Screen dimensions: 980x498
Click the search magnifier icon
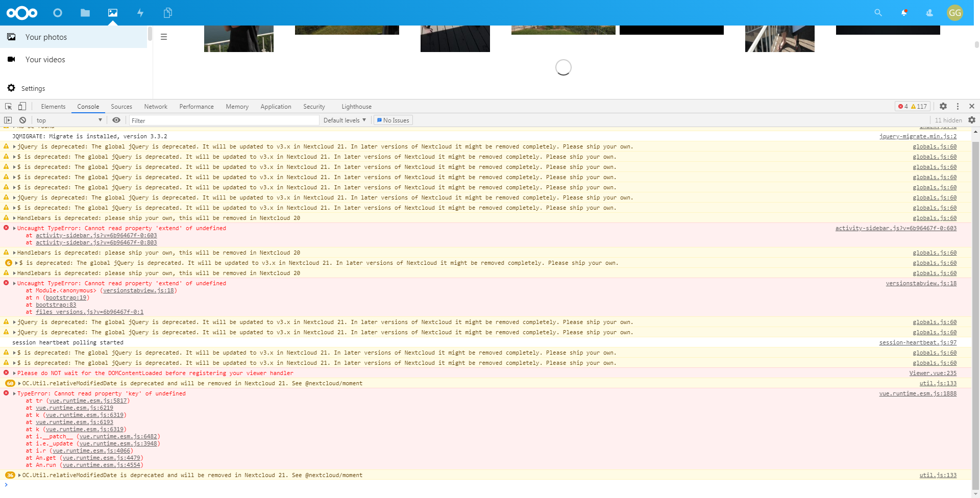pyautogui.click(x=878, y=13)
